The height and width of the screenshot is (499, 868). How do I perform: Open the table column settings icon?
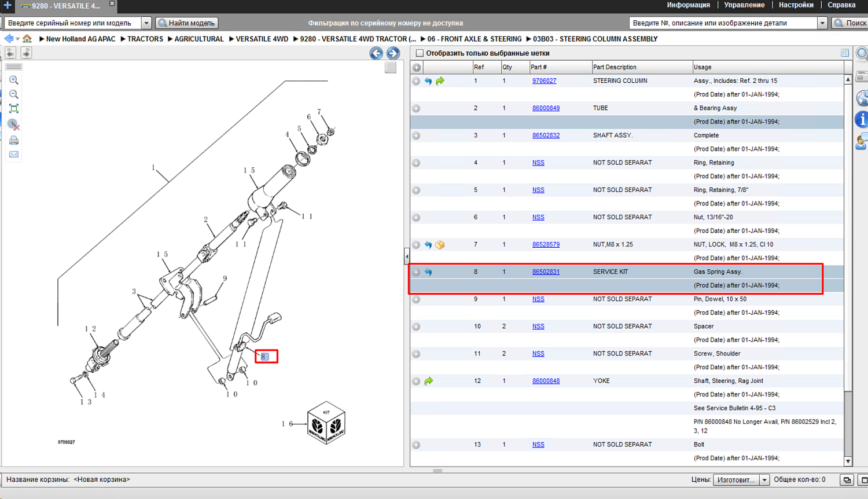tap(845, 53)
